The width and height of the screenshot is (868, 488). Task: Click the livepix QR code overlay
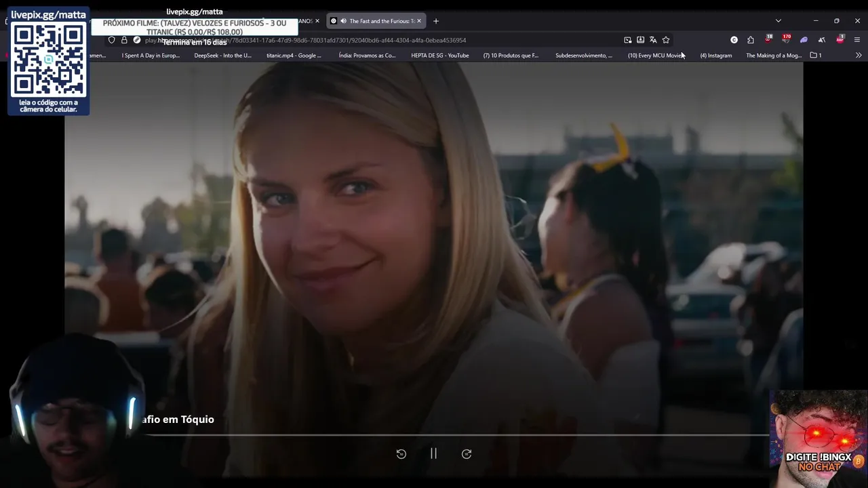click(48, 60)
